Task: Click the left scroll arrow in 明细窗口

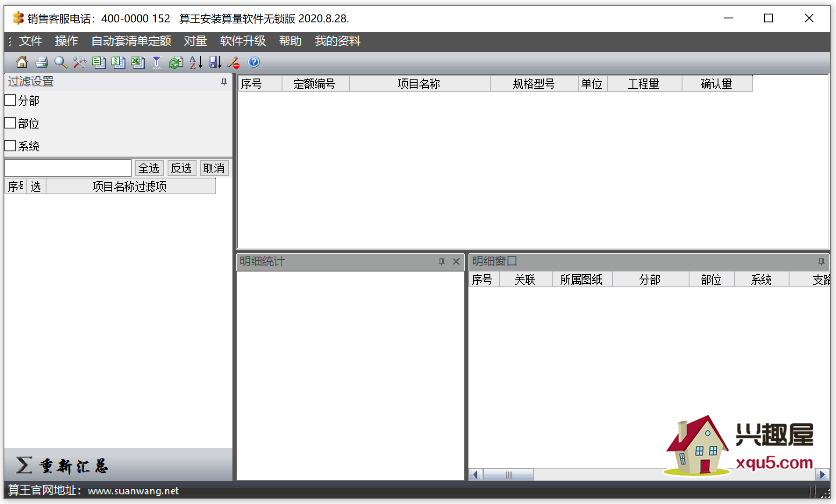Action: [x=475, y=475]
